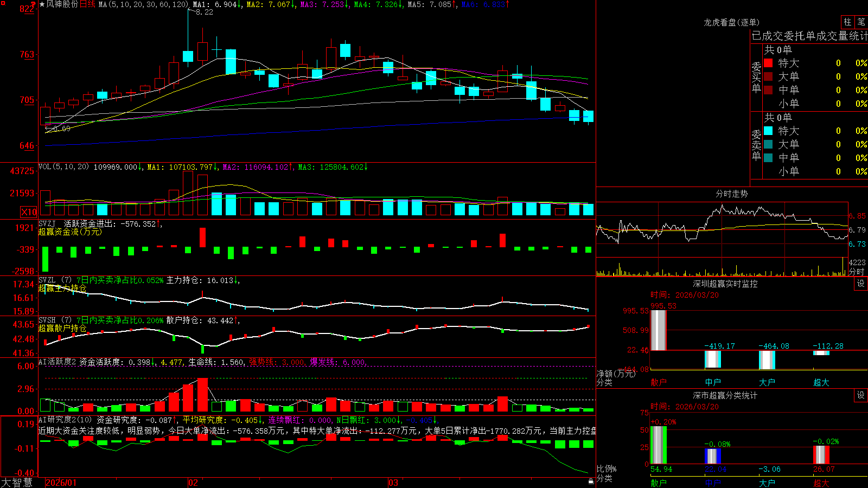
Task: Click MA6: 6.833 value
Action: 486,4
